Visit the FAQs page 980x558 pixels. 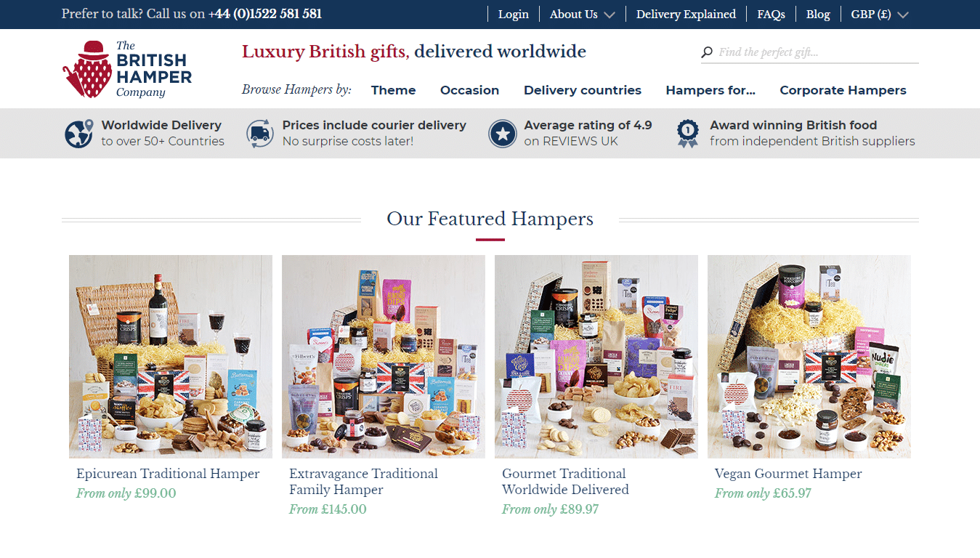771,15
